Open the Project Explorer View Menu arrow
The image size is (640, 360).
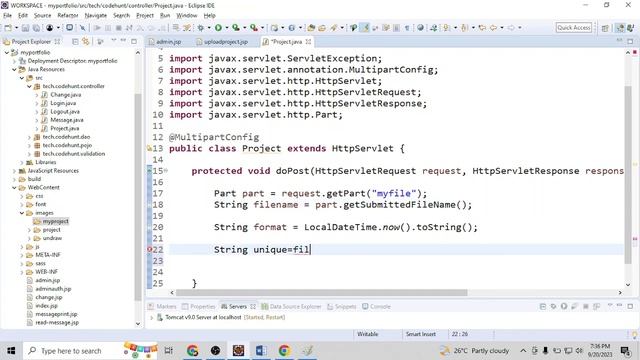pyautogui.click(x=113, y=41)
